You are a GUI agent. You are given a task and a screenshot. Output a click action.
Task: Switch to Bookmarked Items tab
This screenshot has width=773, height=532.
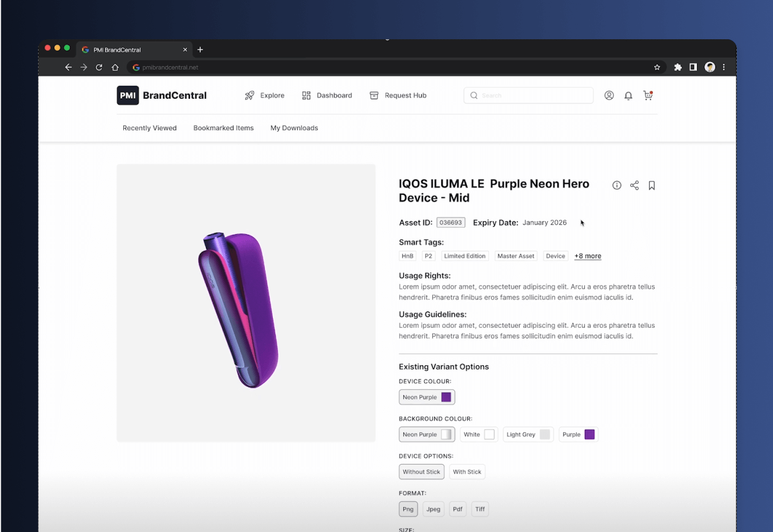[223, 128]
